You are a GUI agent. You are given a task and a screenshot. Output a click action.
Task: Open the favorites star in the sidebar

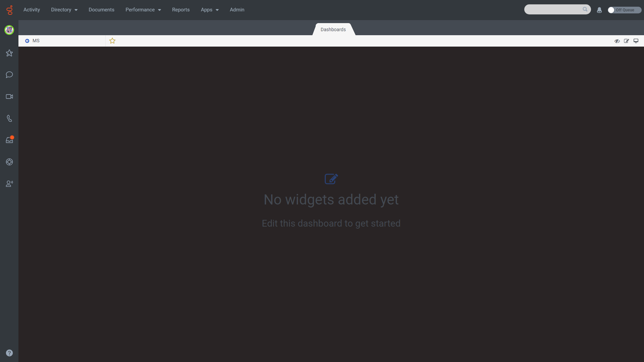(9, 53)
